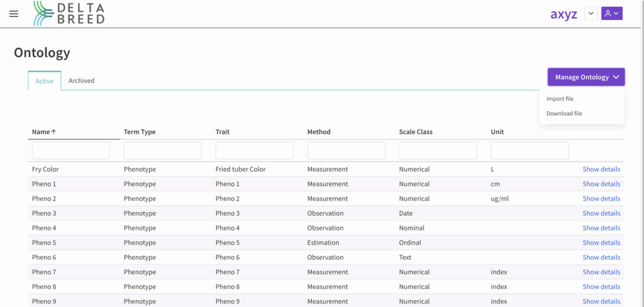Sort by Scale Class column header
Viewport: 644px width, 307px height.
(x=416, y=132)
